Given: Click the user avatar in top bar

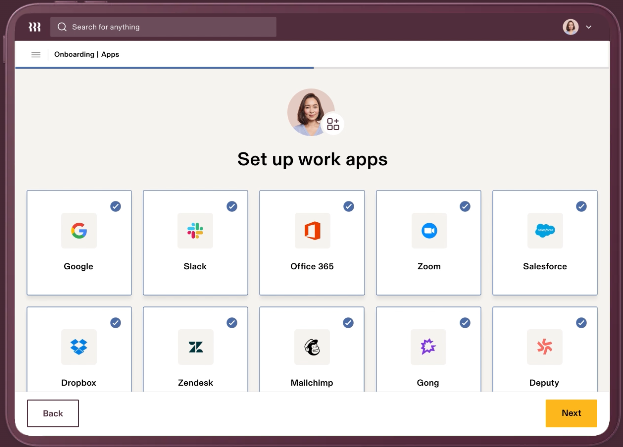Looking at the screenshot, I should click(x=571, y=27).
